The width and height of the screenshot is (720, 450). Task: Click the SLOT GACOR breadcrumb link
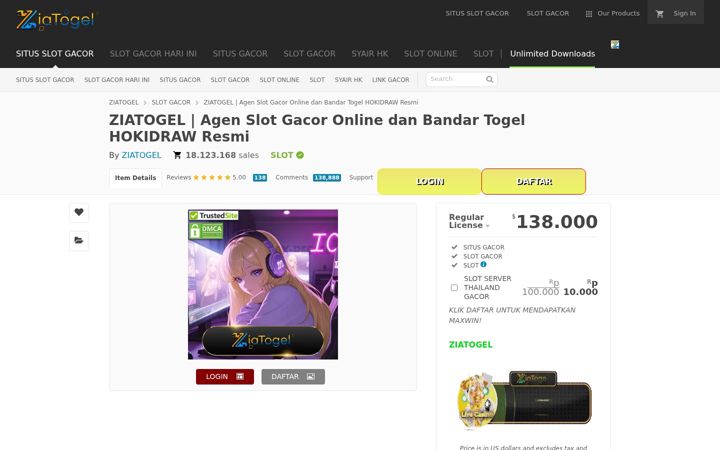click(171, 102)
